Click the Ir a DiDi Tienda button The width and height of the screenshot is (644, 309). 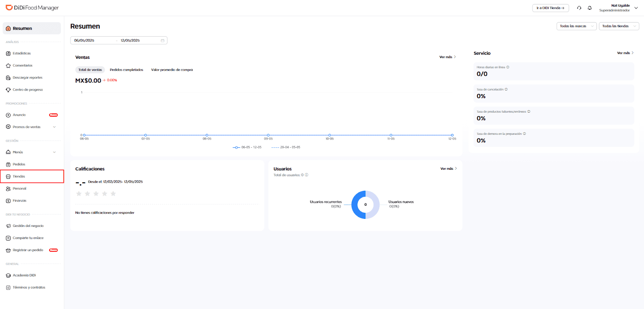point(550,8)
